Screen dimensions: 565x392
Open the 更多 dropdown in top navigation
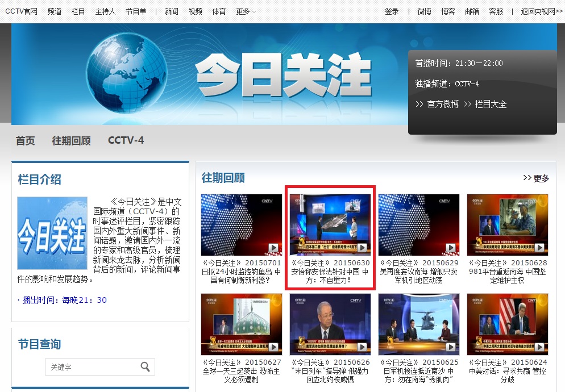[244, 11]
